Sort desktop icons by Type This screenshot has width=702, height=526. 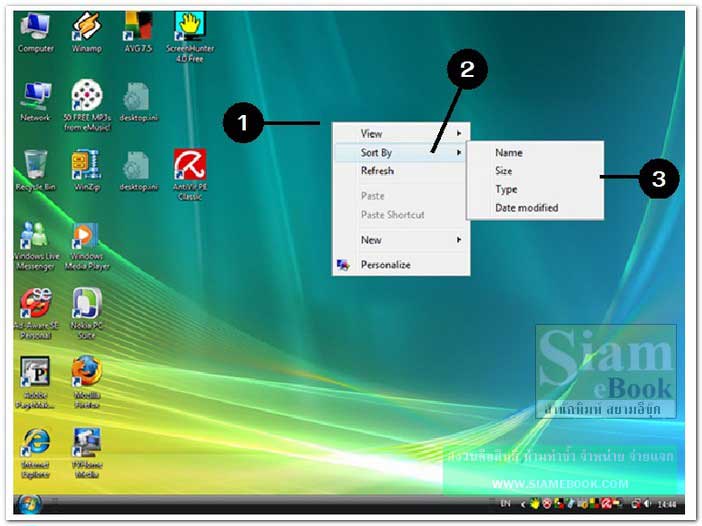[x=535, y=189]
